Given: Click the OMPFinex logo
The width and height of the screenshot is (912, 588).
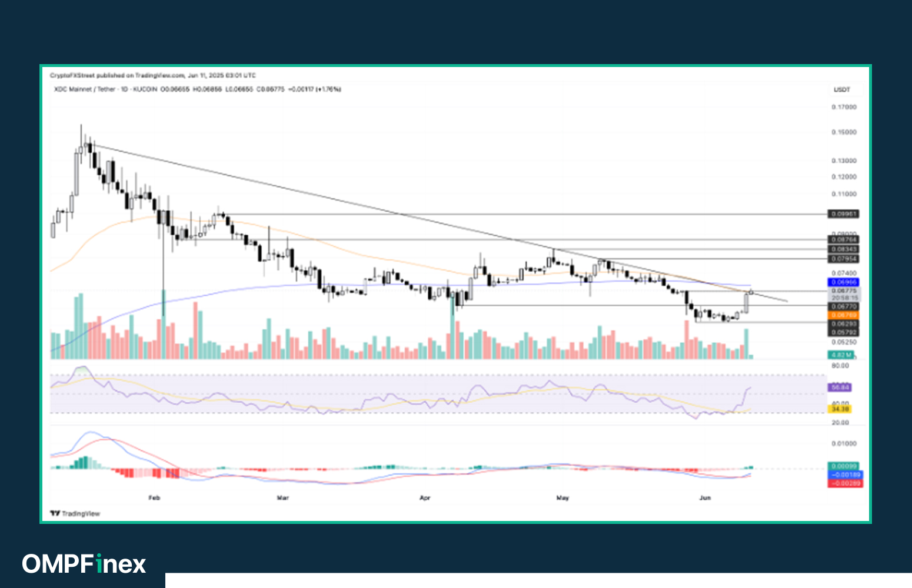Looking at the screenshot, I should pos(84,564).
